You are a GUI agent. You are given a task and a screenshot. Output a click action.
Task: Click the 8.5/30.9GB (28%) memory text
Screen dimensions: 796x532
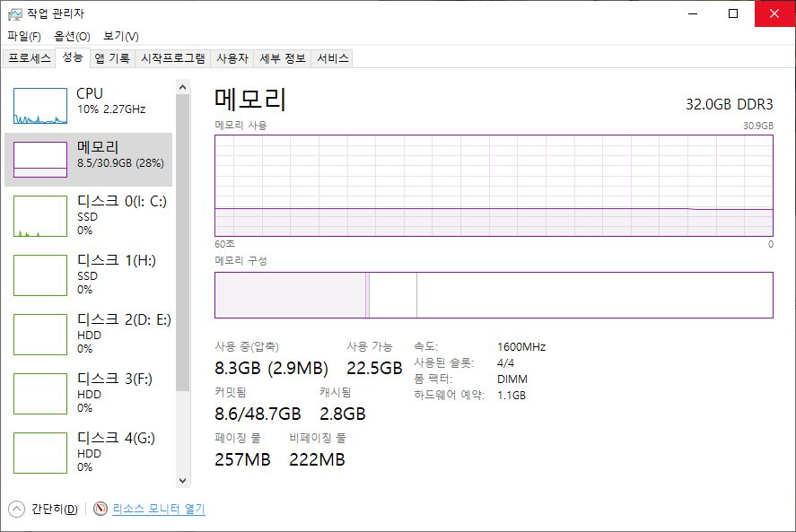click(x=120, y=163)
